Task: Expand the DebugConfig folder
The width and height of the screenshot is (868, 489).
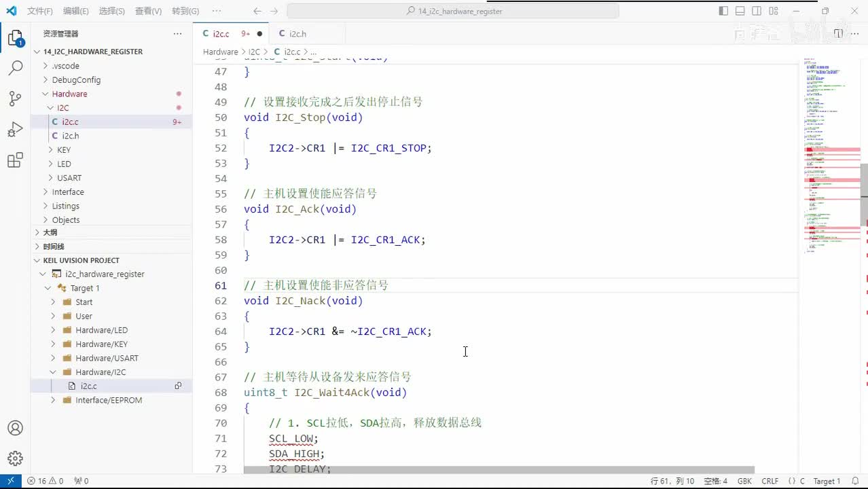Action: [x=76, y=79]
